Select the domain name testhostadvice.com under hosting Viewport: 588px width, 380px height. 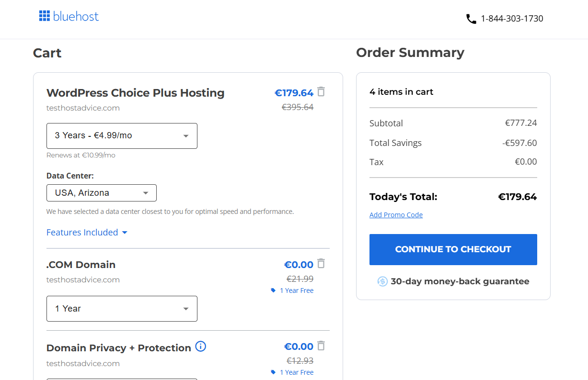point(83,108)
